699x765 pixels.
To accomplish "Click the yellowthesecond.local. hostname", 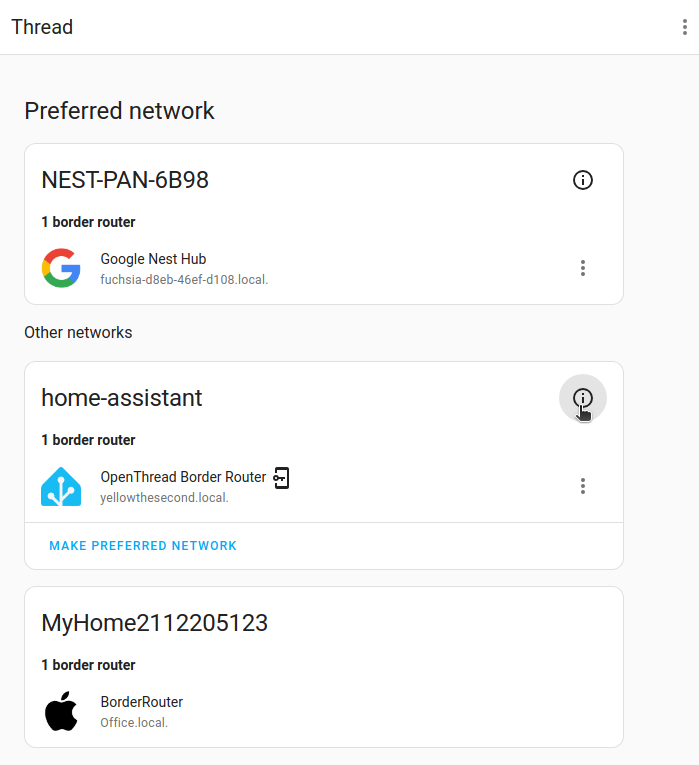I will coord(165,497).
